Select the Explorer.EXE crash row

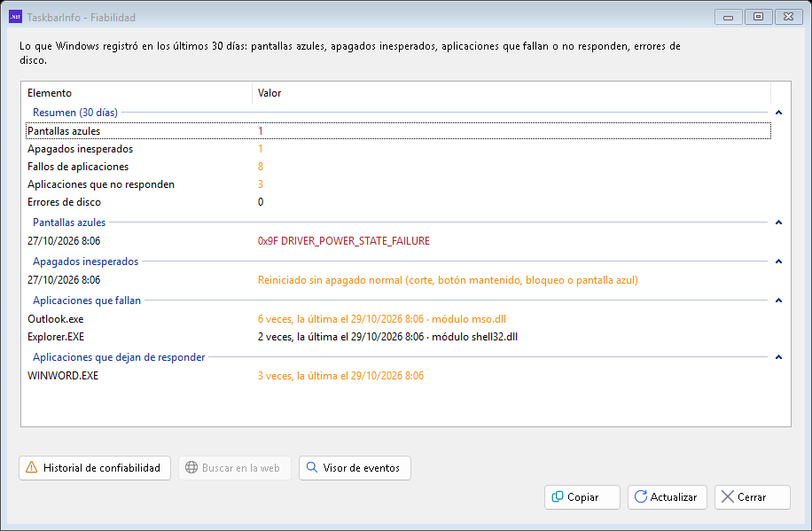coord(398,337)
